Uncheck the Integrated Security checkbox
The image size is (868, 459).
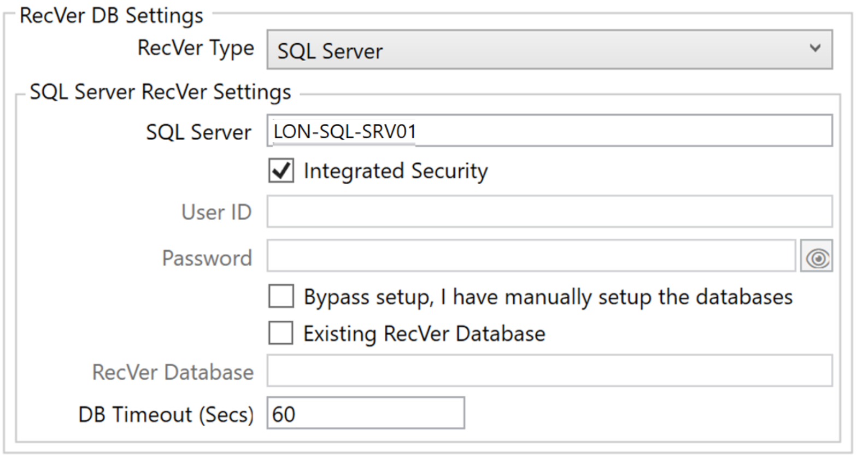281,170
